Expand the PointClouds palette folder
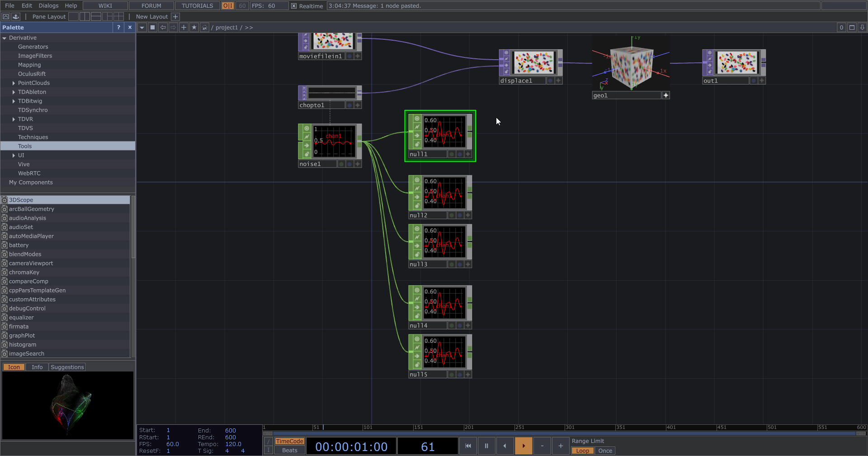 pos(14,83)
